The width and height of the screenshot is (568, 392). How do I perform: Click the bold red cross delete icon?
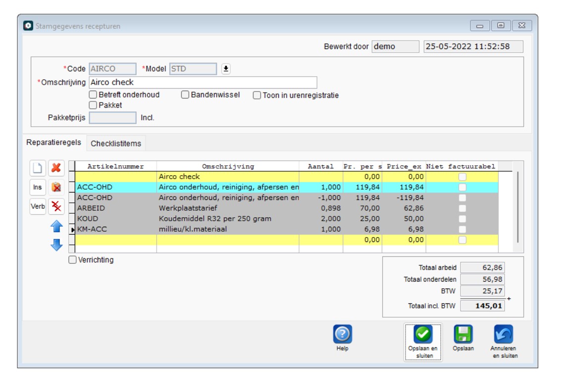point(56,168)
